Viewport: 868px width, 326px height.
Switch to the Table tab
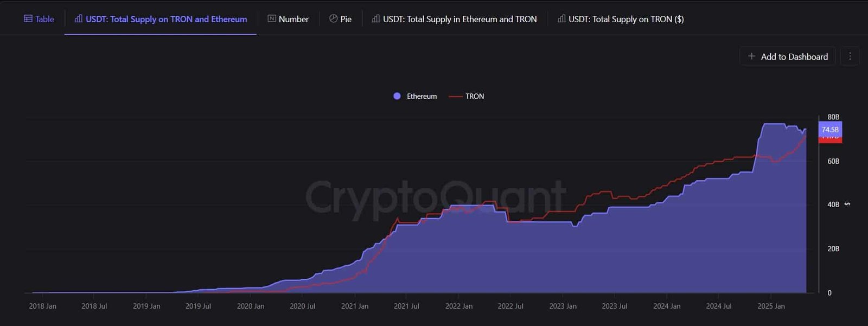click(x=39, y=19)
